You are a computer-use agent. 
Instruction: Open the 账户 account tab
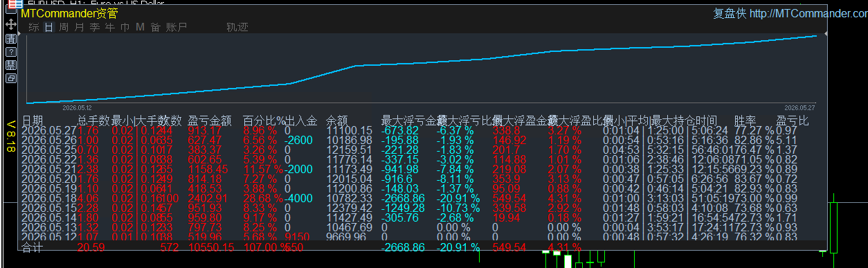click(x=177, y=28)
